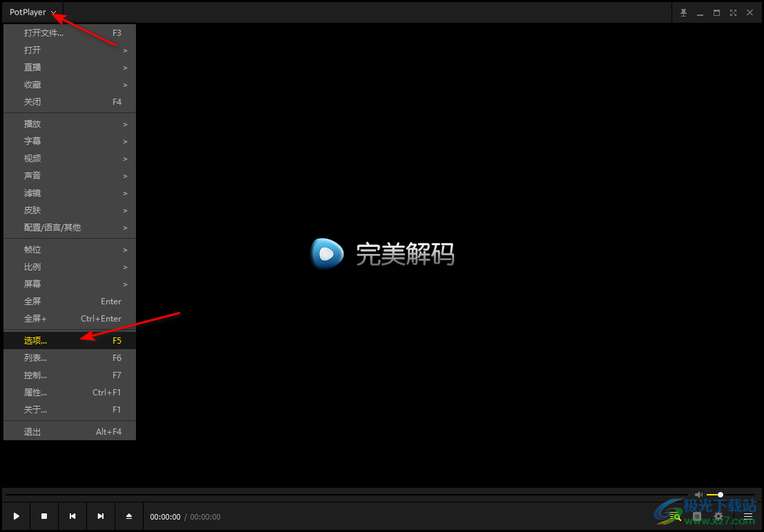The width and height of the screenshot is (764, 532).
Task: Adjust the volume slider handle
Action: (x=720, y=495)
